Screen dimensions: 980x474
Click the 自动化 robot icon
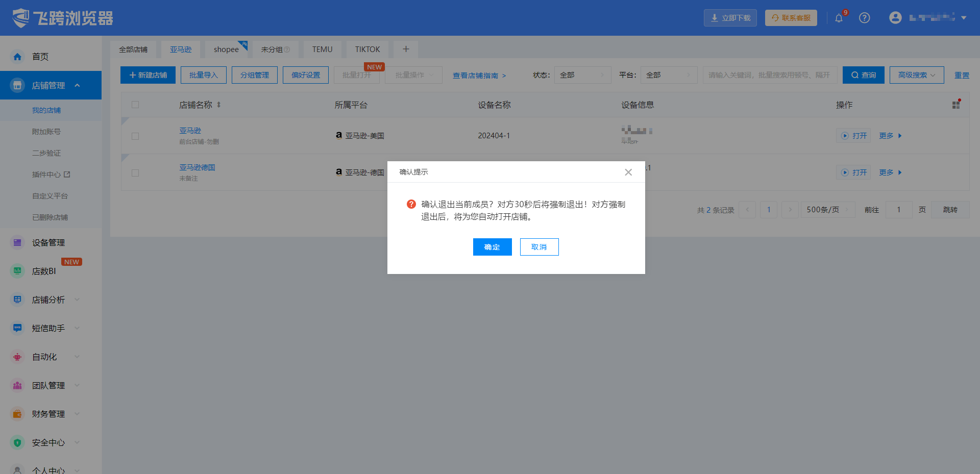click(x=17, y=357)
